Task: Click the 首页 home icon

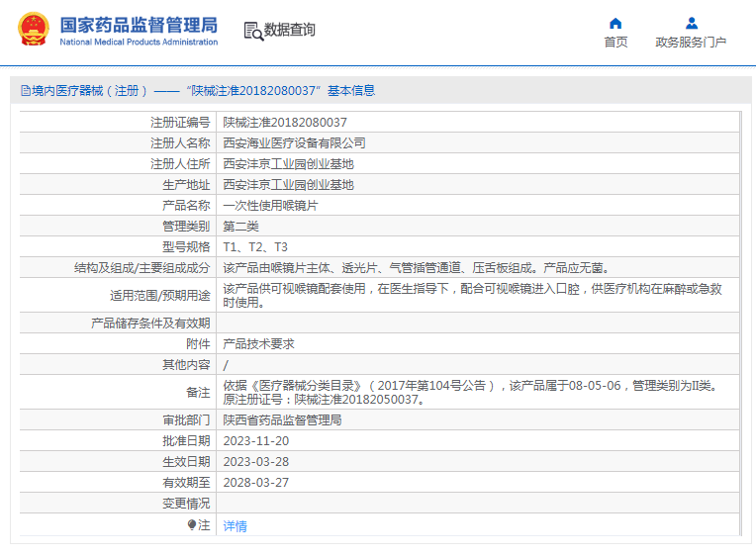Action: [x=615, y=23]
